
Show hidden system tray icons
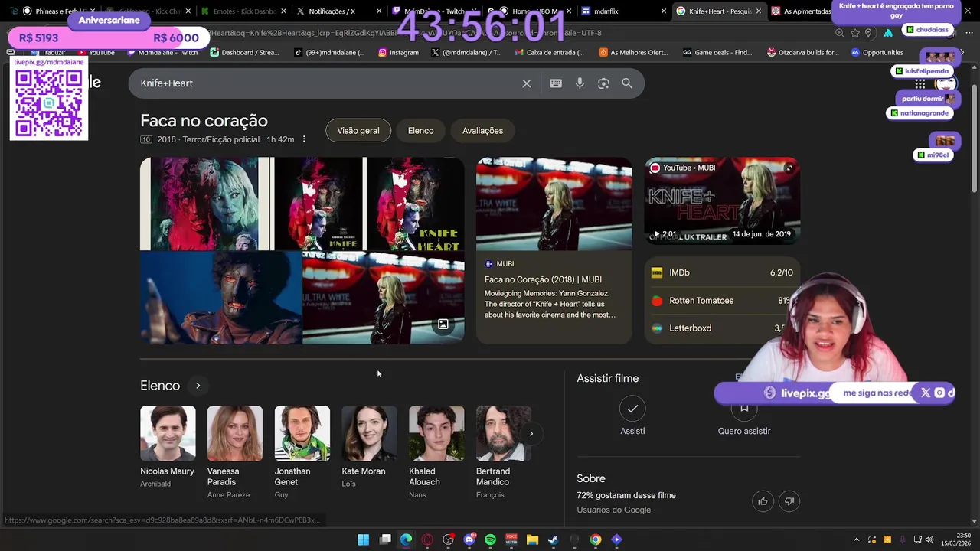click(857, 540)
